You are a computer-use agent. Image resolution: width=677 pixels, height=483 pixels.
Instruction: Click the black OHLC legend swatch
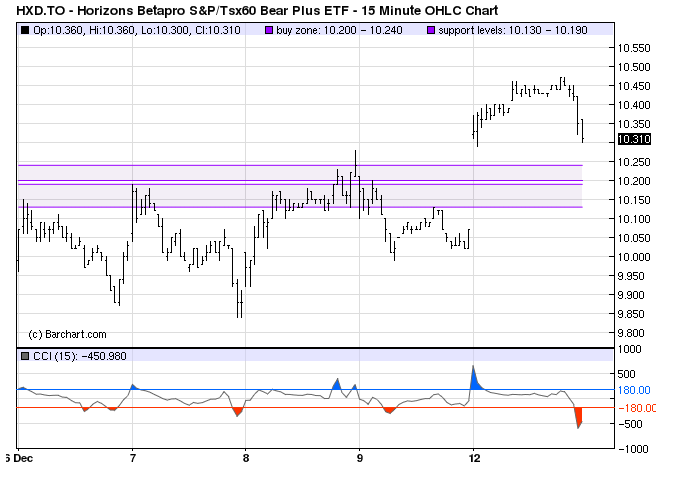click(25, 30)
